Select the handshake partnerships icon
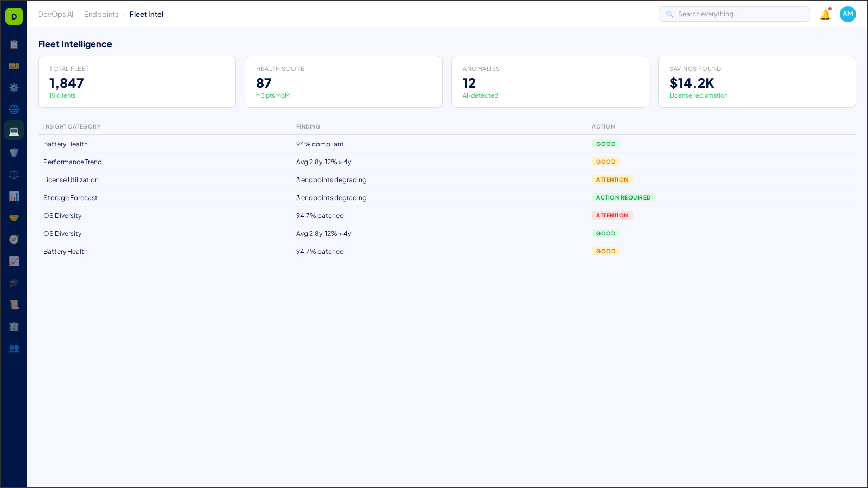 point(14,217)
